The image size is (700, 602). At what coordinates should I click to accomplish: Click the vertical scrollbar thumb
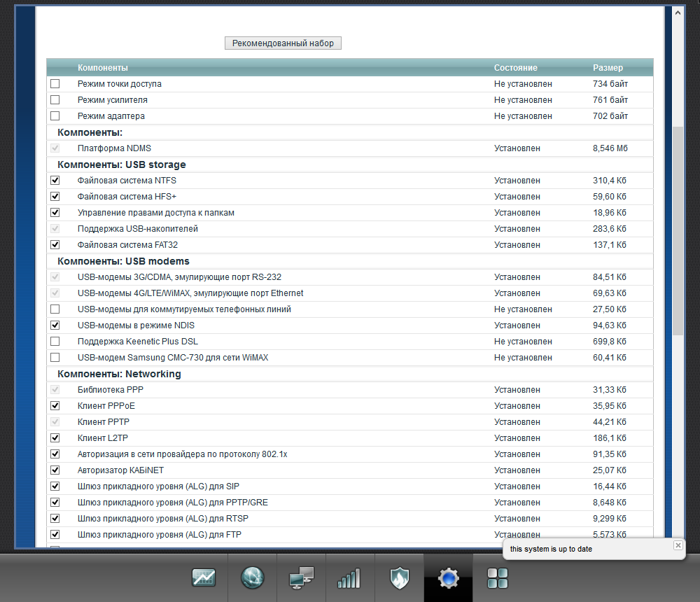pyautogui.click(x=678, y=230)
